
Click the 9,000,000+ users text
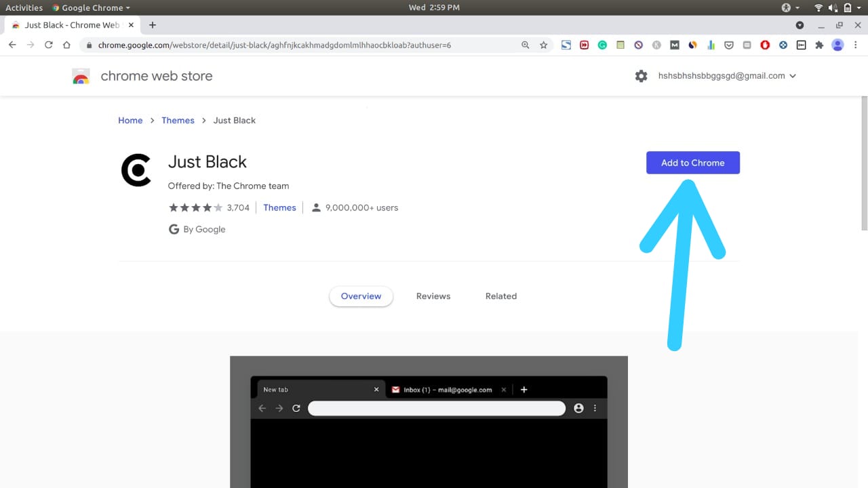(361, 208)
